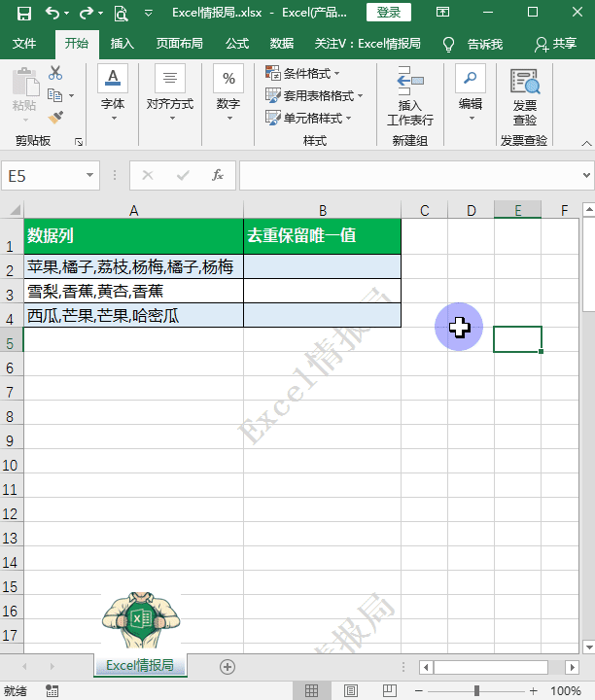Click the 登录 sign-in button
Image resolution: width=595 pixels, height=700 pixels.
388,13
